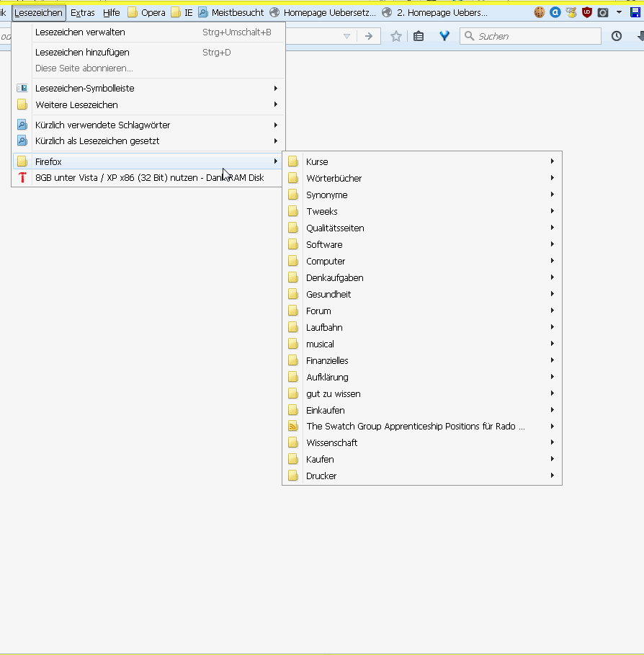Open the Opera bookmark folder
The height and width of the screenshot is (655, 644).
(x=146, y=12)
